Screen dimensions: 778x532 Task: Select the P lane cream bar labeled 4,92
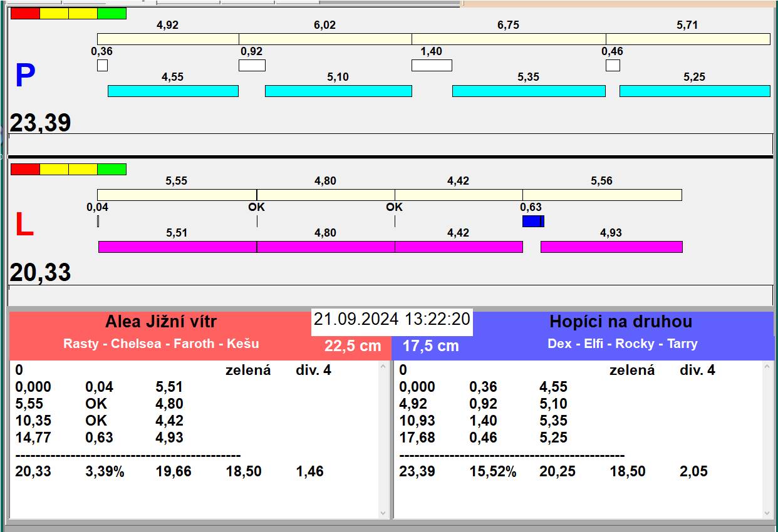coord(168,39)
